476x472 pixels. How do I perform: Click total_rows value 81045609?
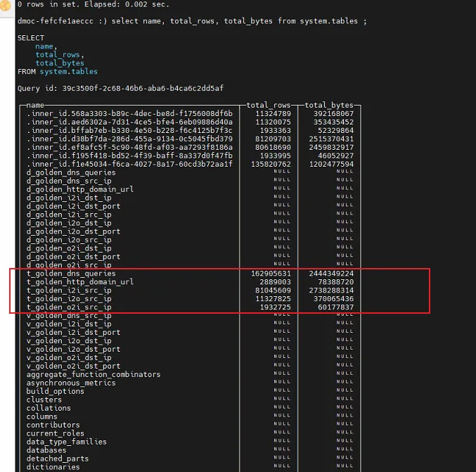pos(273,291)
